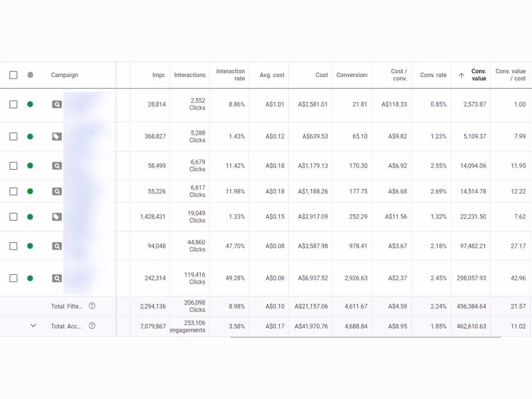Sort by Conversions column header
This screenshot has width=532, height=399.
click(352, 75)
